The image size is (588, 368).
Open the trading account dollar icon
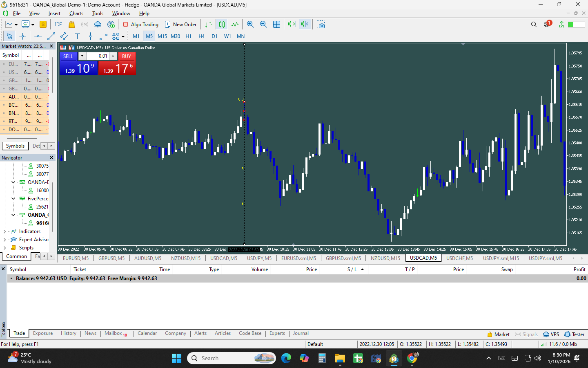(x=43, y=25)
